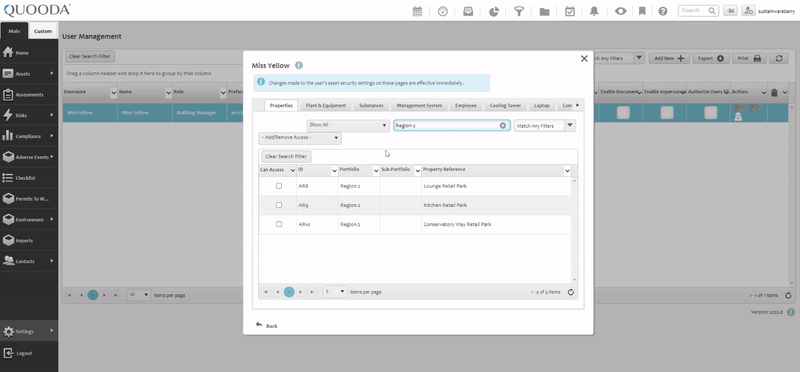
Task: Expand the Assets submenu in sidebar
Action: [x=52, y=73]
